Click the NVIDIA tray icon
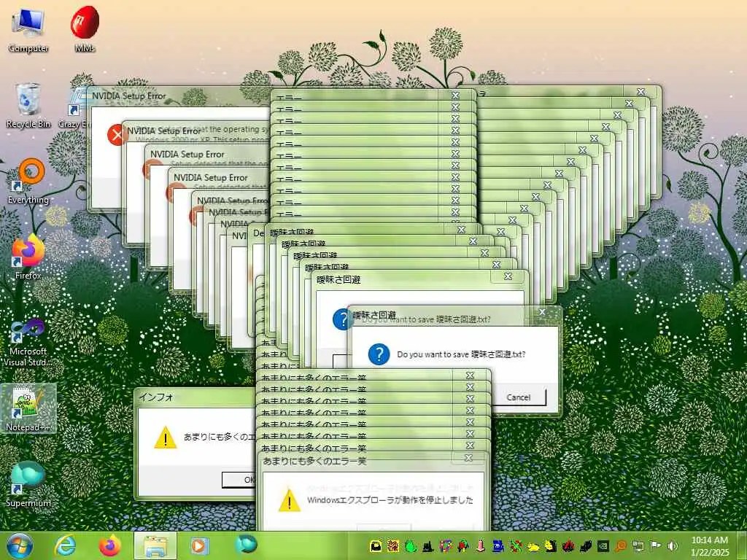The height and width of the screenshot is (560, 747). [603, 545]
